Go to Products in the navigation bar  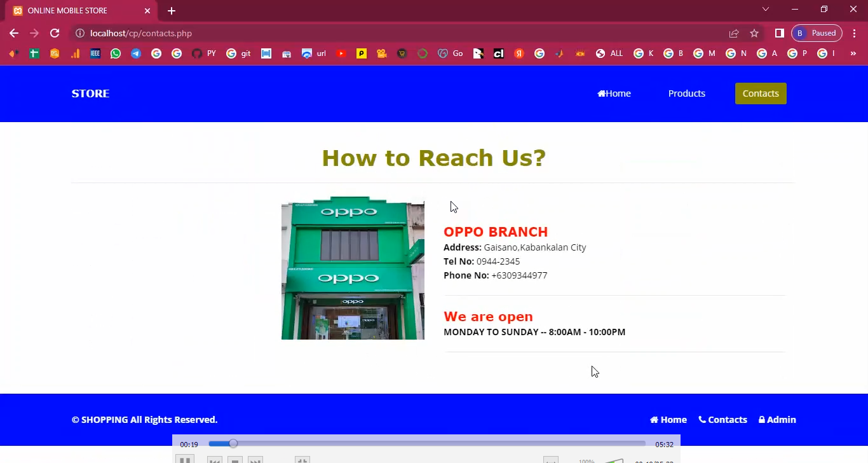[686, 93]
